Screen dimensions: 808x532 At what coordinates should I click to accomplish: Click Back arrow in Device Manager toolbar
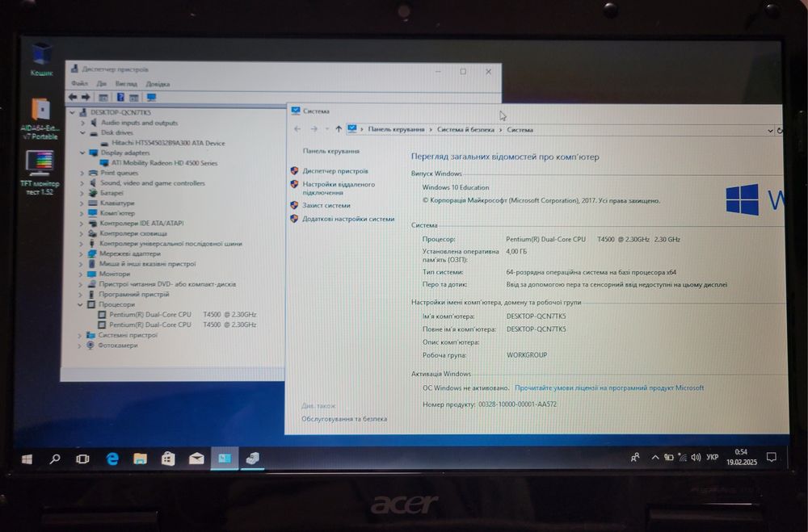point(73,97)
